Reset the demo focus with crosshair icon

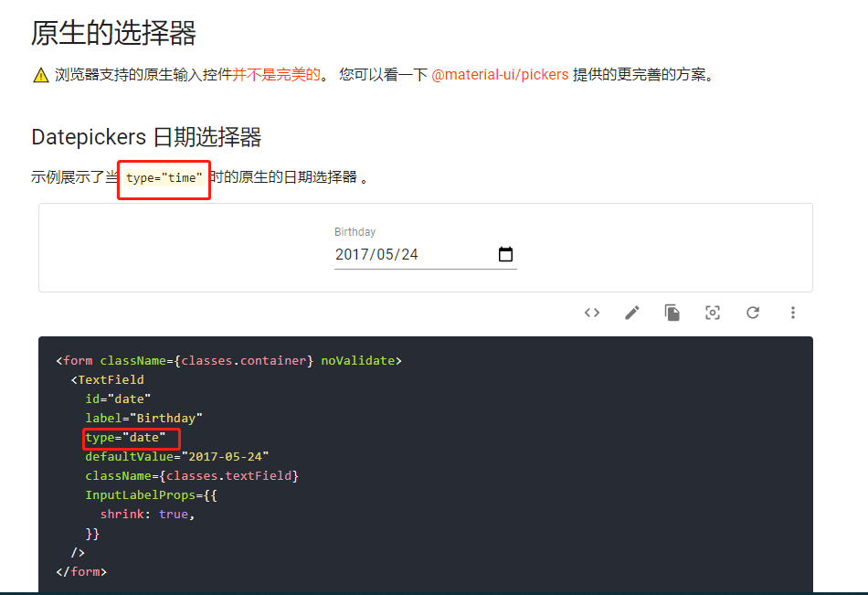712,312
